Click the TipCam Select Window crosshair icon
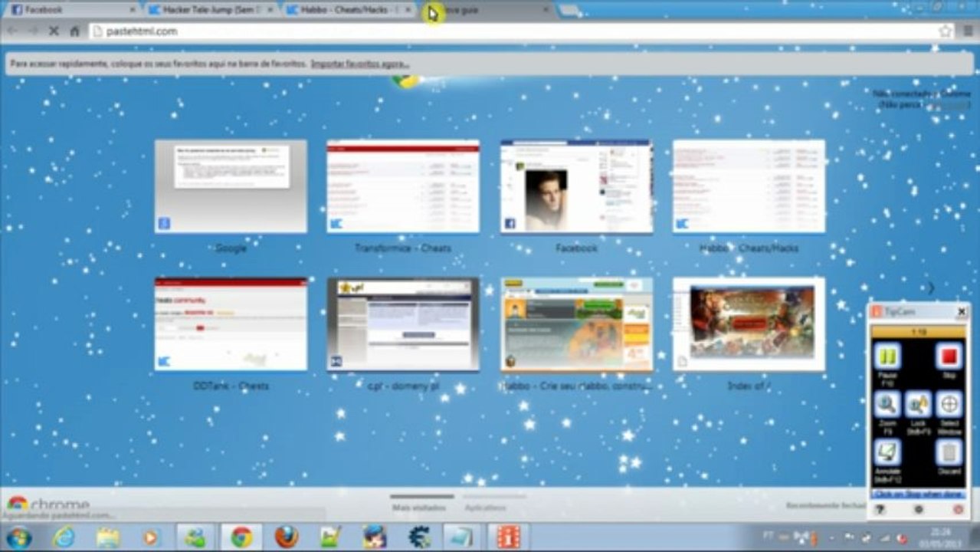Viewport: 980px width, 552px height. tap(949, 404)
